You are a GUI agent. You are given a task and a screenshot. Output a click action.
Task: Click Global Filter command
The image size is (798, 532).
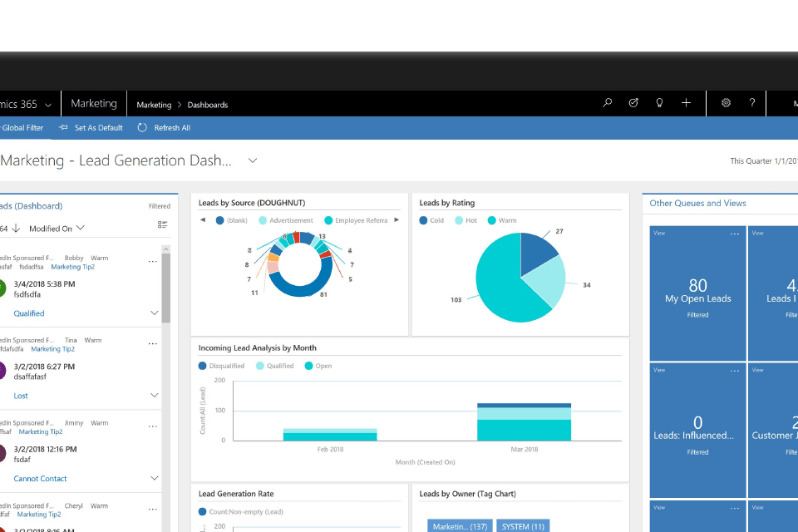[x=22, y=128]
